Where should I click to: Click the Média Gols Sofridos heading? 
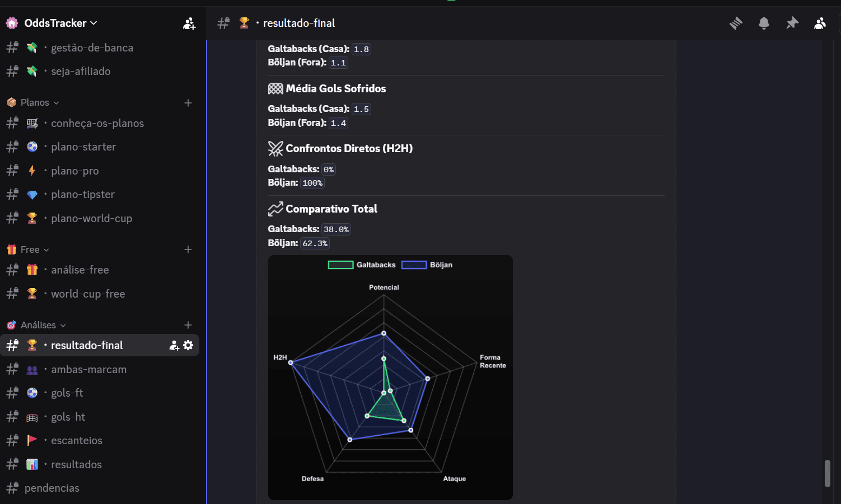pyautogui.click(x=336, y=88)
